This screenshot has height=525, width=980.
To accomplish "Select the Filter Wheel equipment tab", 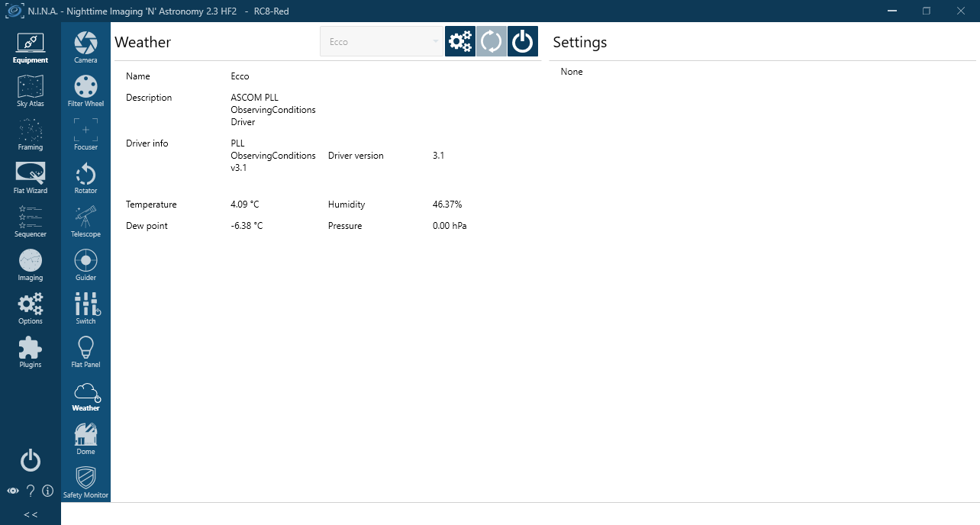I will click(85, 92).
